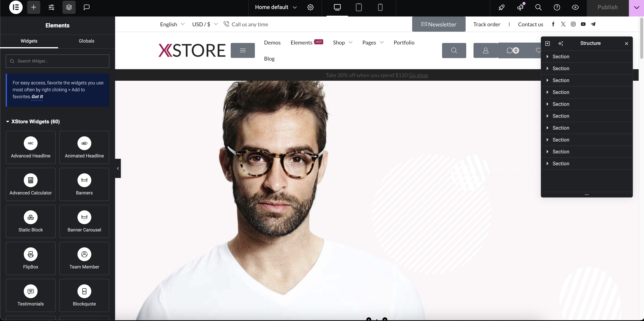Viewport: 644px width, 321px height.
Task: Select the Banners widget
Action: [x=84, y=184]
